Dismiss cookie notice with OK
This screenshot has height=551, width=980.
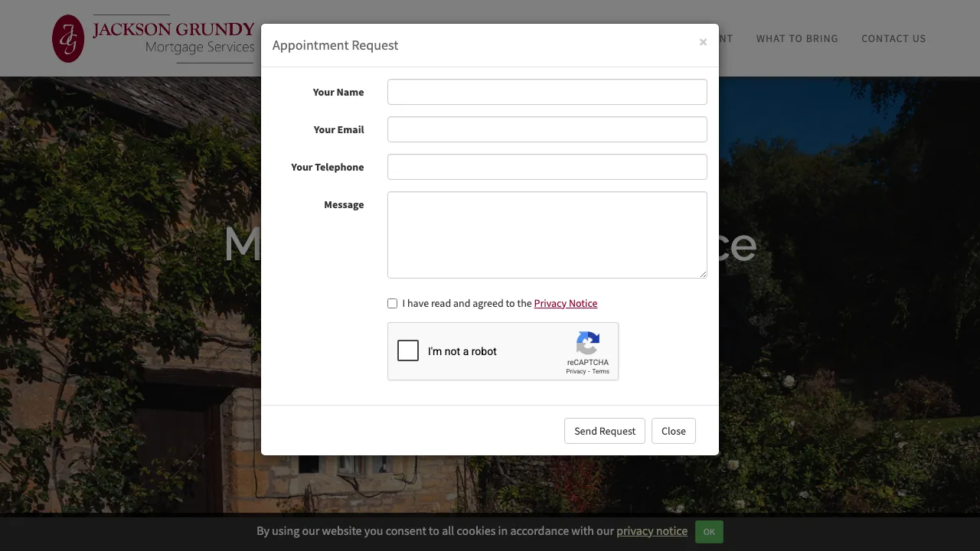(708, 531)
